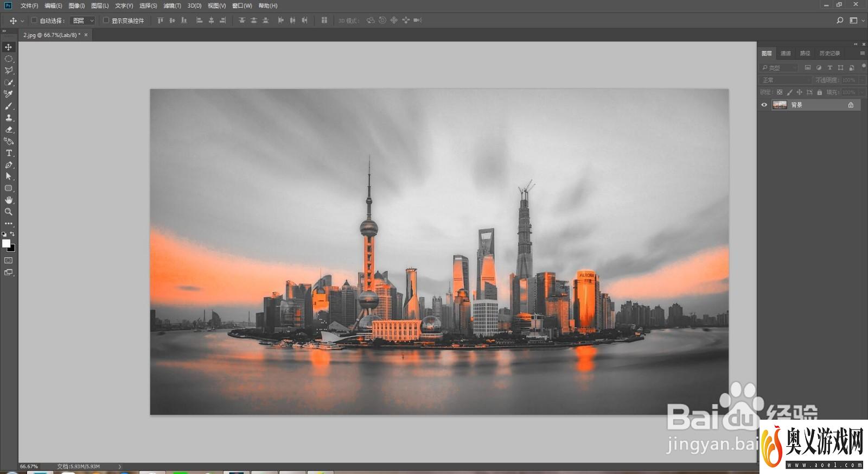Select the Elliptical Marquee tool
868x474 pixels.
tap(9, 59)
